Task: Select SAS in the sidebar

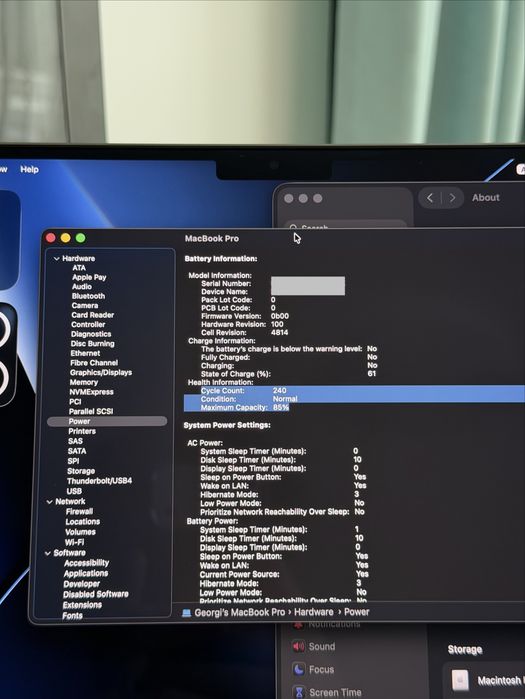Action: [x=75, y=441]
